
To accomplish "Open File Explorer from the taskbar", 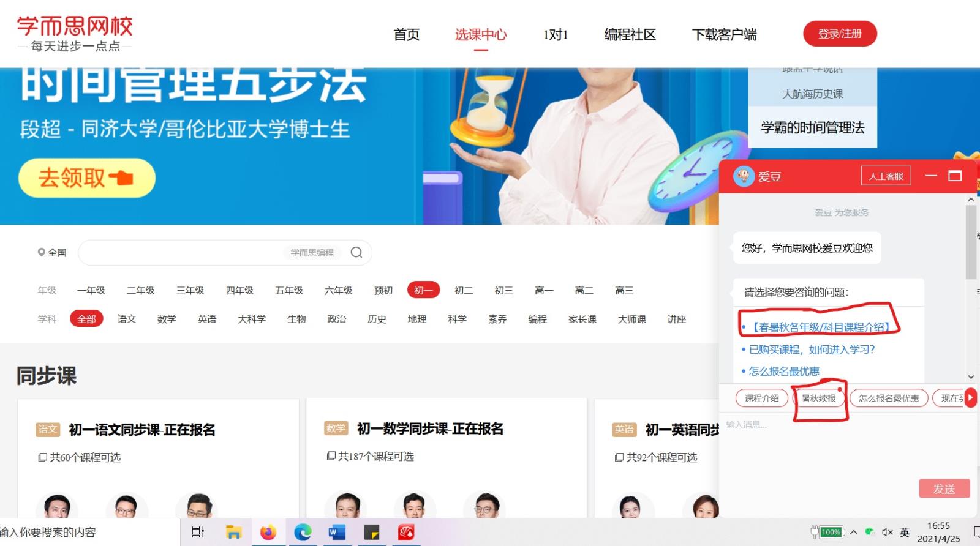I will pyautogui.click(x=233, y=532).
